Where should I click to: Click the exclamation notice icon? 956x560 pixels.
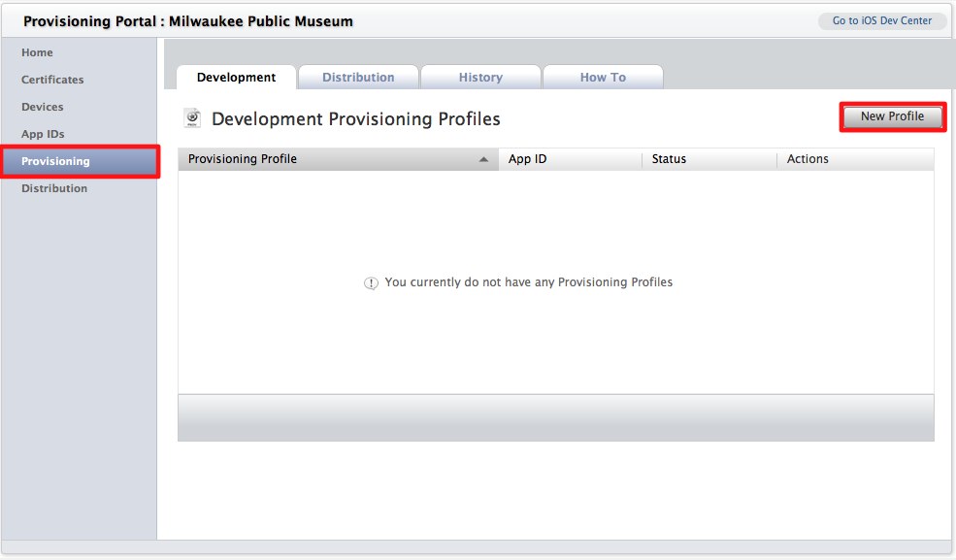371,282
